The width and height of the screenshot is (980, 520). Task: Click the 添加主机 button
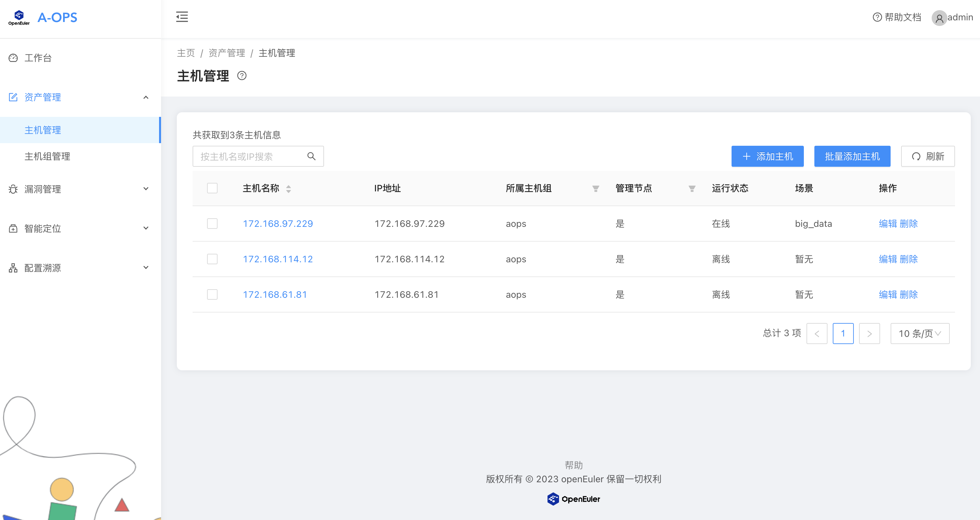[x=767, y=156]
